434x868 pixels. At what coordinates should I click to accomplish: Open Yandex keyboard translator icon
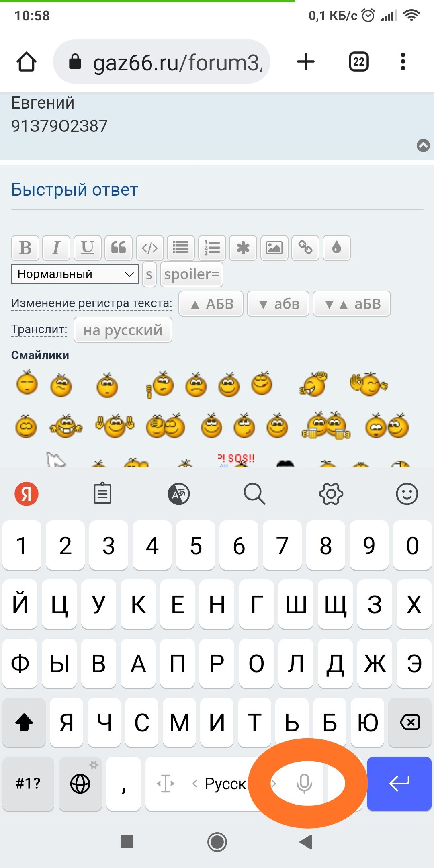coord(179,494)
